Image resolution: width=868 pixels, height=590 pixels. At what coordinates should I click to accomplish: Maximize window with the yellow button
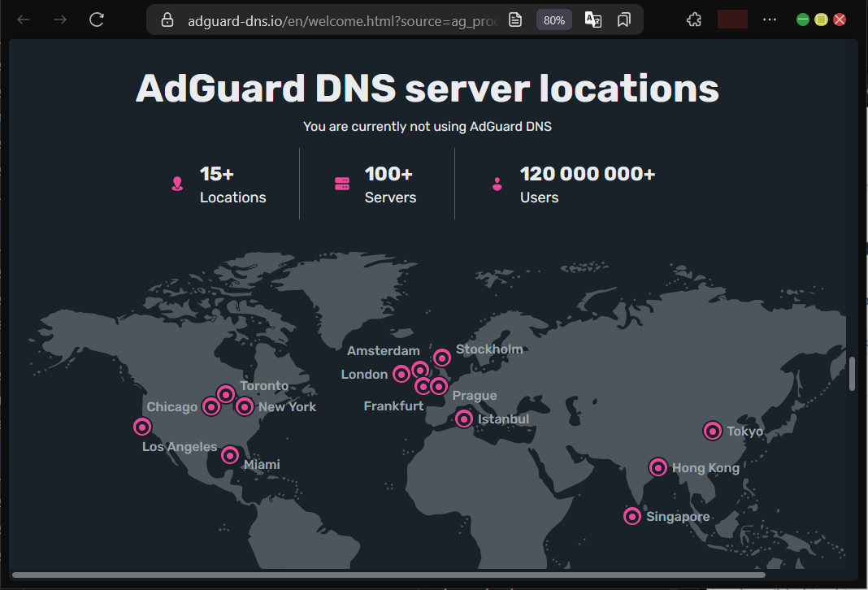[x=821, y=20]
